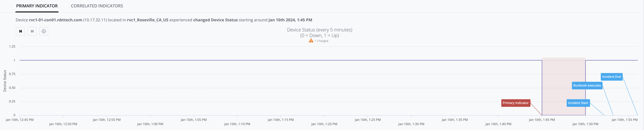The width and height of the screenshot is (644, 130).
Task: Click the 1:55 PM x-axis label
Action: point(624,120)
